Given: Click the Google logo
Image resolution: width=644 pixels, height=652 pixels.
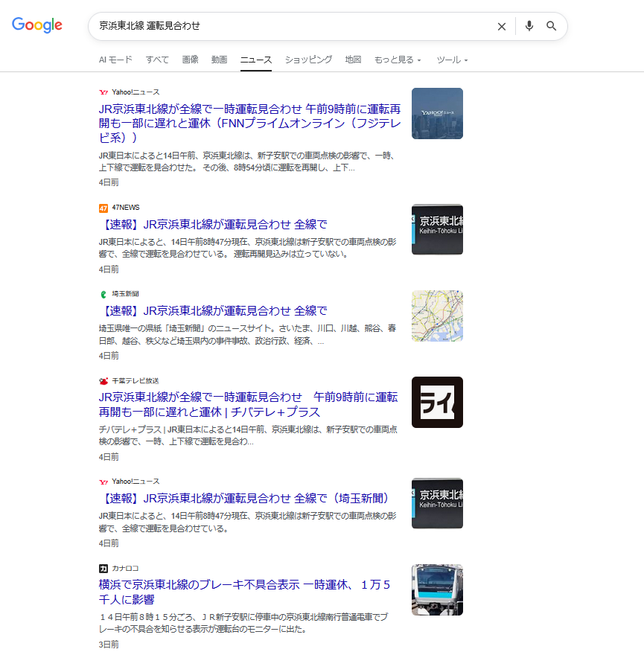Looking at the screenshot, I should (x=37, y=25).
